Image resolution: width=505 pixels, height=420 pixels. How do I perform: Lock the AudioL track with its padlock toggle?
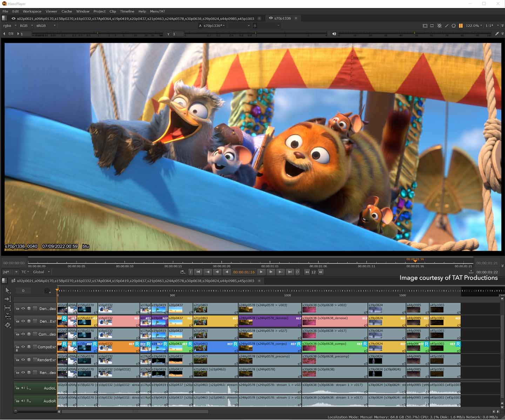coord(18,388)
